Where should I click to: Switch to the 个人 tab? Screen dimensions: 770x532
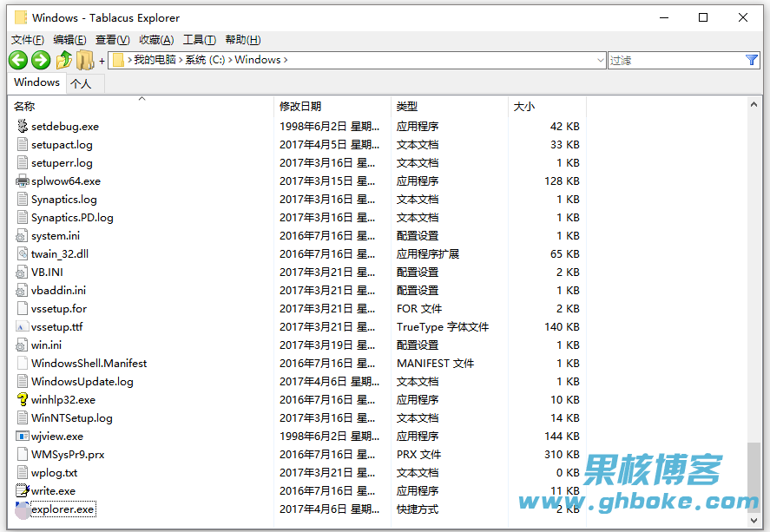pos(84,83)
